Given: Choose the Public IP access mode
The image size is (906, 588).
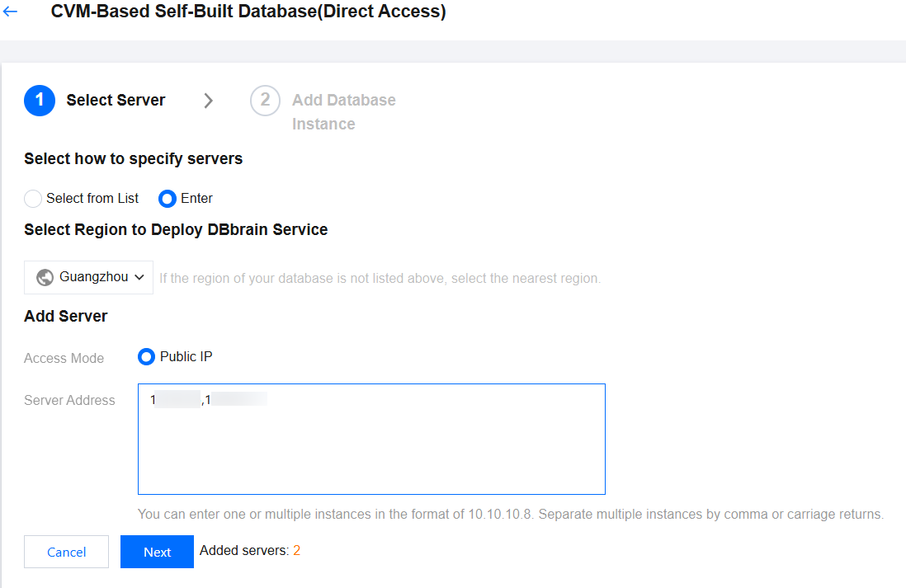Looking at the screenshot, I should [147, 357].
